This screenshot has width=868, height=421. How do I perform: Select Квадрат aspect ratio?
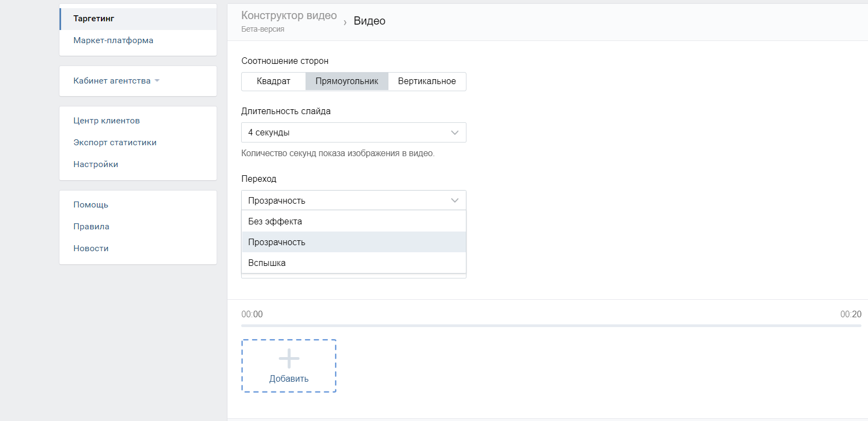[273, 81]
